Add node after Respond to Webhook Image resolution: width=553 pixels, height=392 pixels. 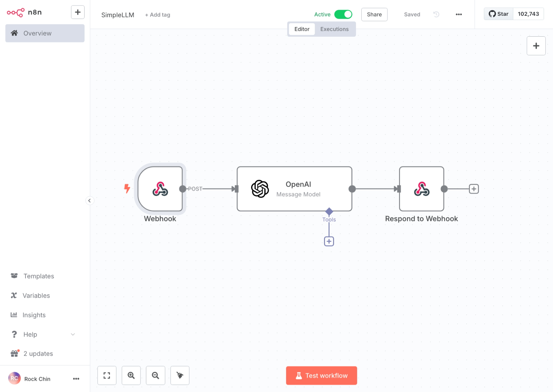pyautogui.click(x=474, y=189)
